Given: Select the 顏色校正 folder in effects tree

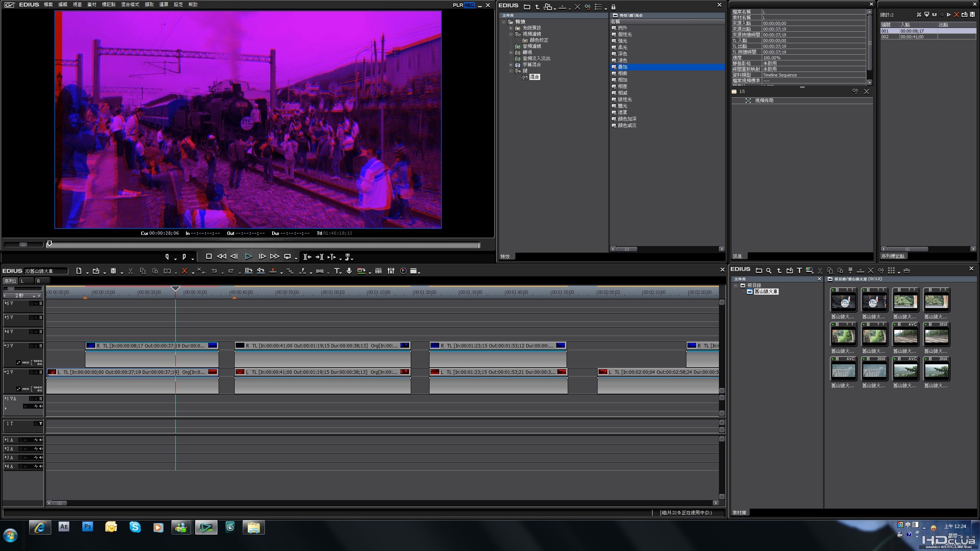Looking at the screenshot, I should (x=539, y=40).
